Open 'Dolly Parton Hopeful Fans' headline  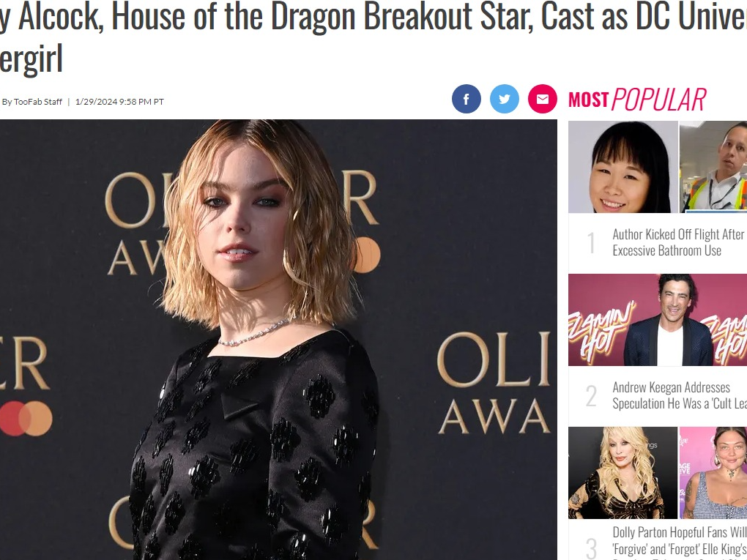click(x=680, y=540)
